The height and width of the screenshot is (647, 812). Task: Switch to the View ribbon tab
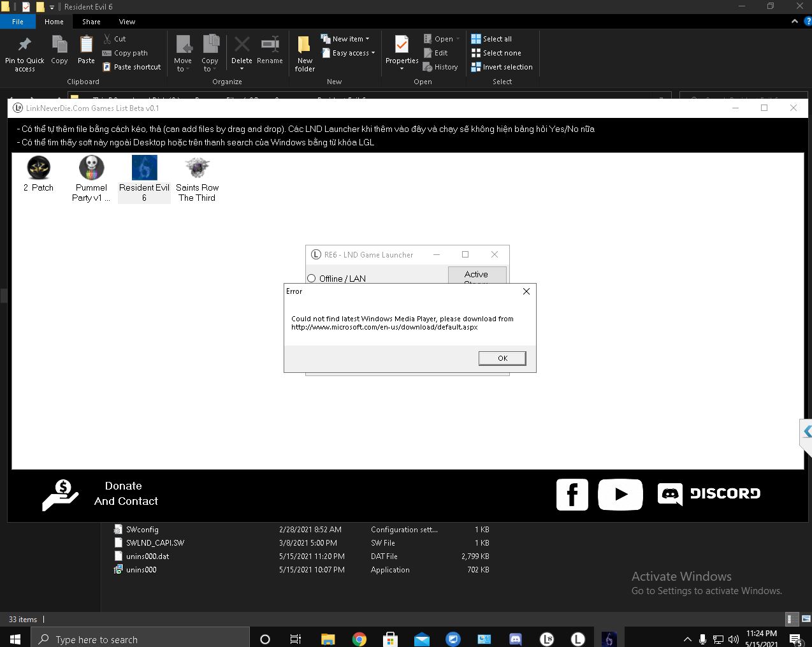point(127,22)
